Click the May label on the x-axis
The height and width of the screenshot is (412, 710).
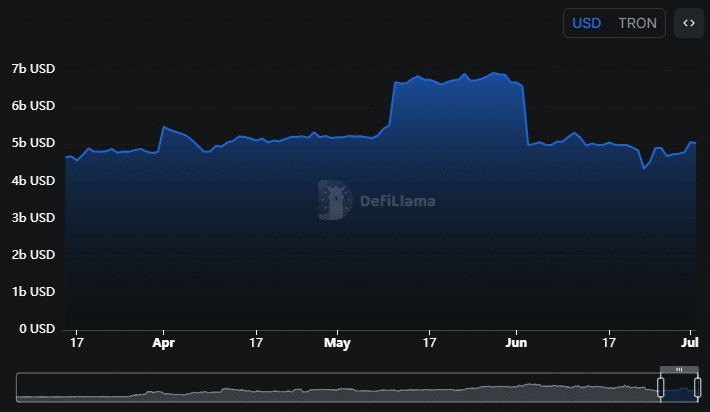337,343
